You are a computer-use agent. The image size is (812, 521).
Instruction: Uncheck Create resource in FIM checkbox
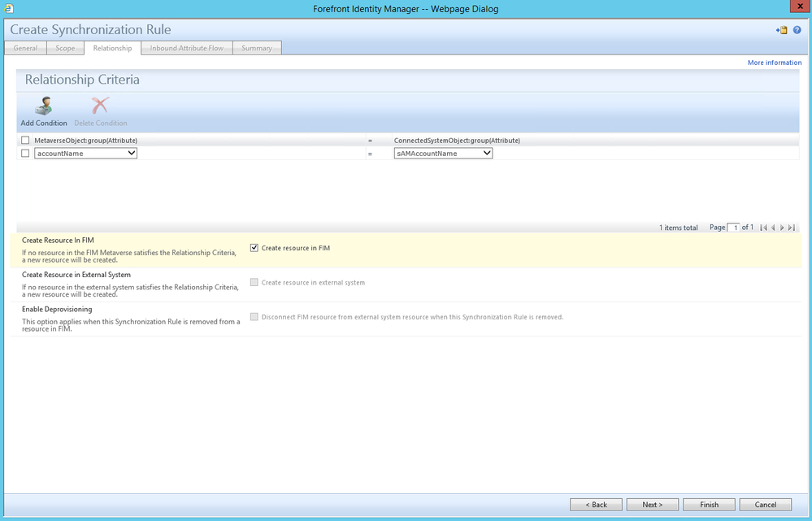[254, 248]
